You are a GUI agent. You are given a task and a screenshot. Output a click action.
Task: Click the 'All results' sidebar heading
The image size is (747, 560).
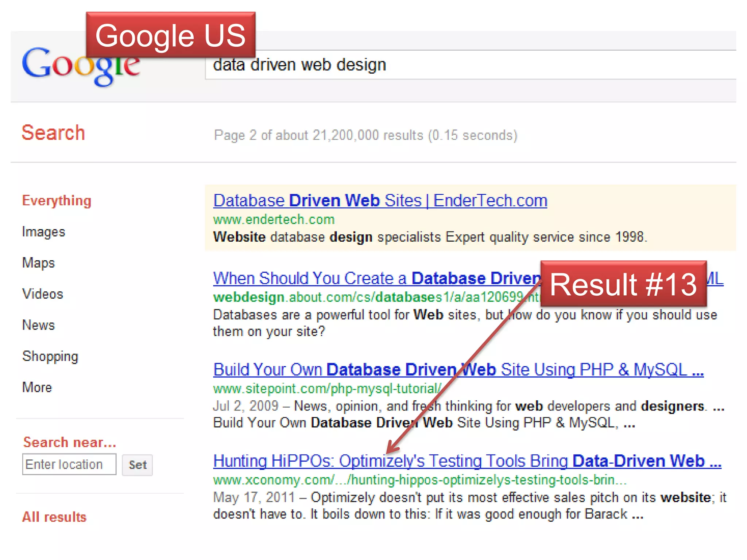click(54, 517)
